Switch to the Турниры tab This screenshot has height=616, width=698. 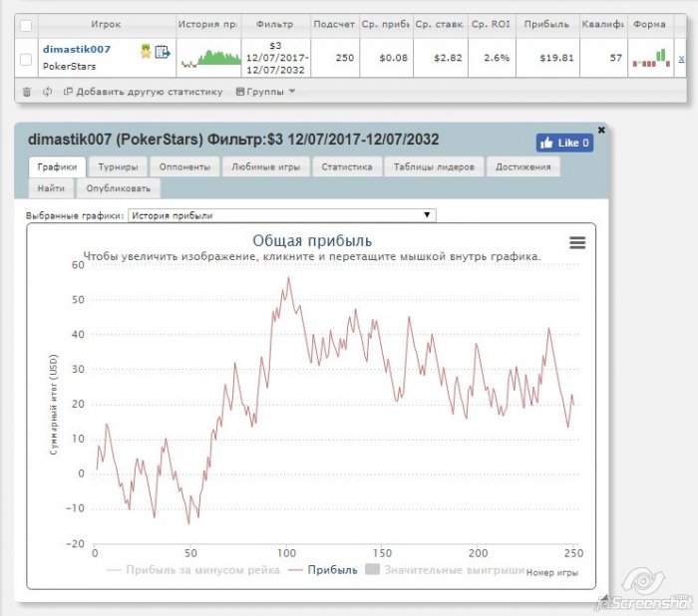[118, 166]
